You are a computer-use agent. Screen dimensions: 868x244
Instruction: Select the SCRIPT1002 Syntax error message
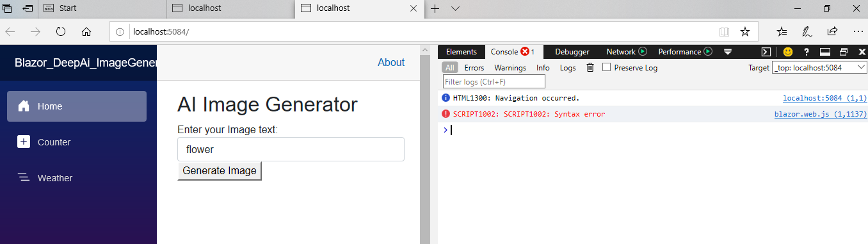pyautogui.click(x=529, y=114)
